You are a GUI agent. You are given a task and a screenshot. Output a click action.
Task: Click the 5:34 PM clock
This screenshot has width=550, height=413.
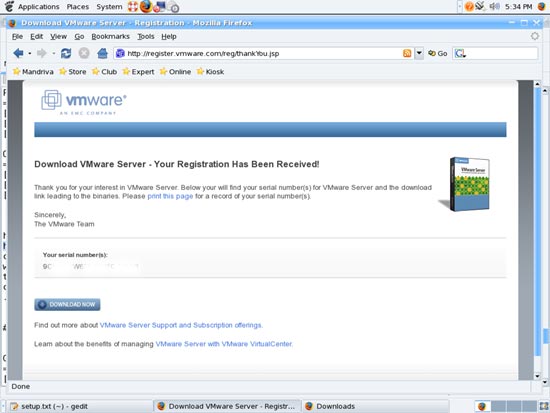click(518, 7)
